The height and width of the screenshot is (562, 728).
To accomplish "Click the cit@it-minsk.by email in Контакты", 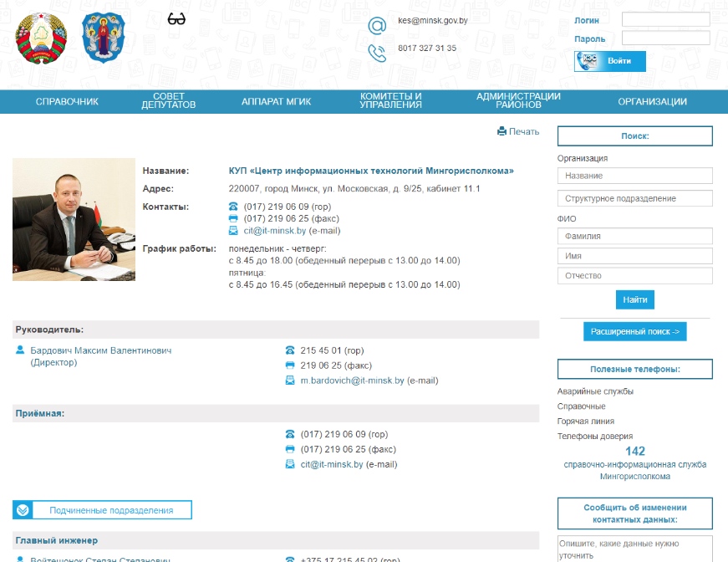I will click(275, 231).
